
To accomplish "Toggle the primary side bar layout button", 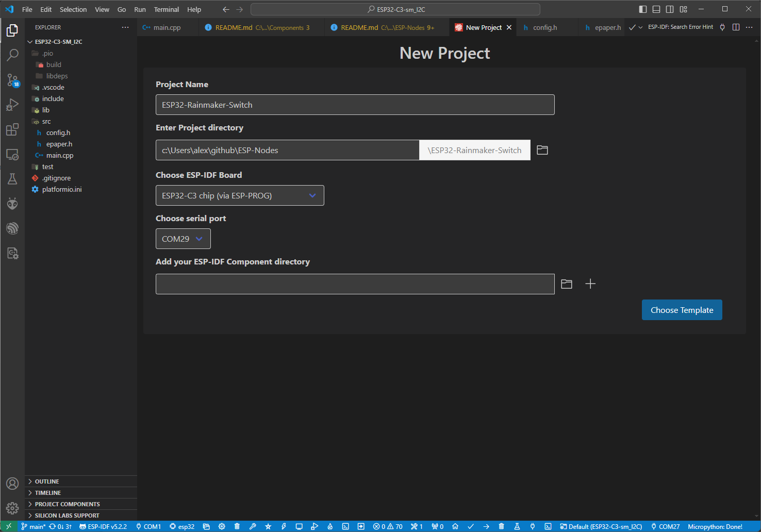I will tap(643, 9).
